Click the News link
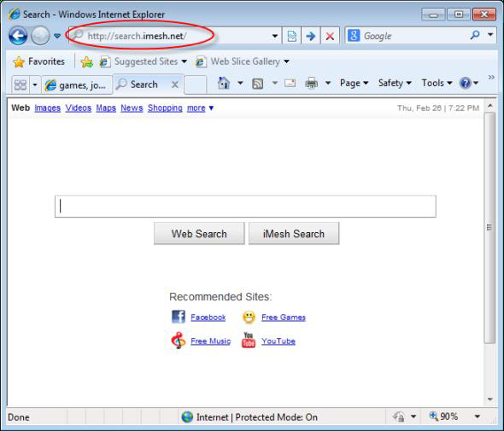 point(132,108)
